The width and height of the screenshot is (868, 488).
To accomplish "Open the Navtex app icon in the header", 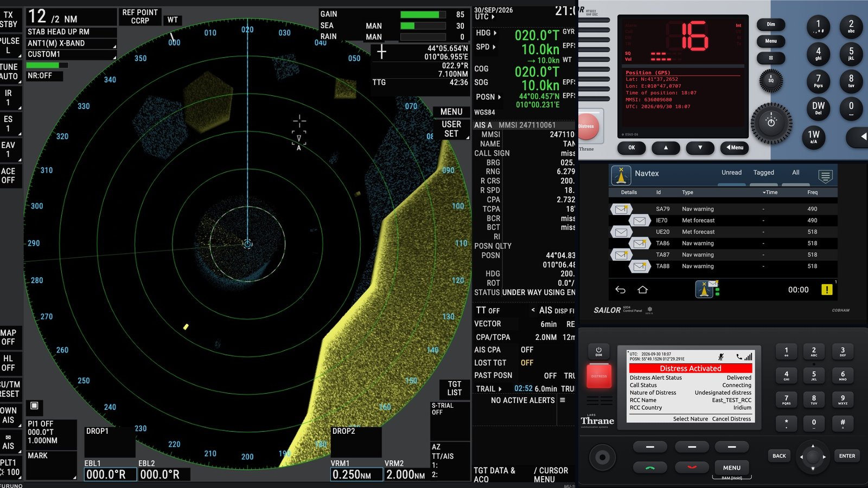I will [621, 175].
